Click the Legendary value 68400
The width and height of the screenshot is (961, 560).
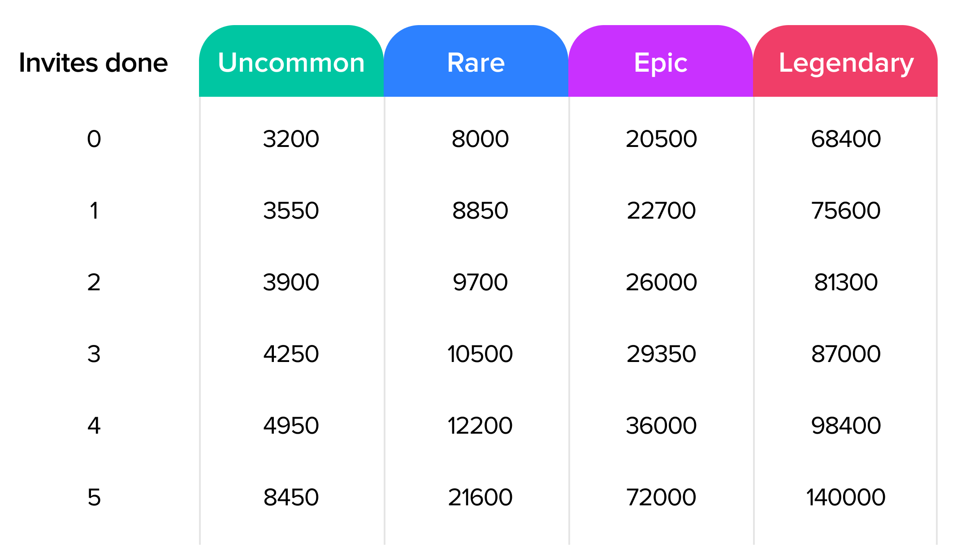pyautogui.click(x=846, y=139)
